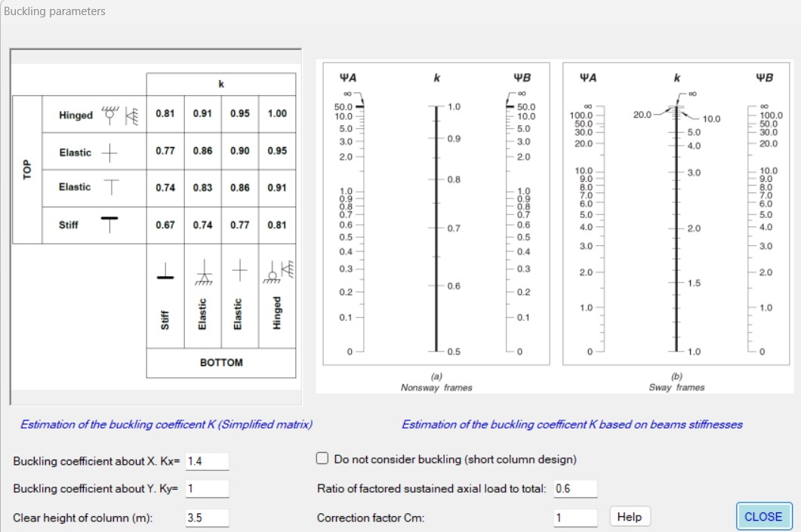
Task: Enable 'Do not consider buckling' checkbox
Action: tap(322, 459)
